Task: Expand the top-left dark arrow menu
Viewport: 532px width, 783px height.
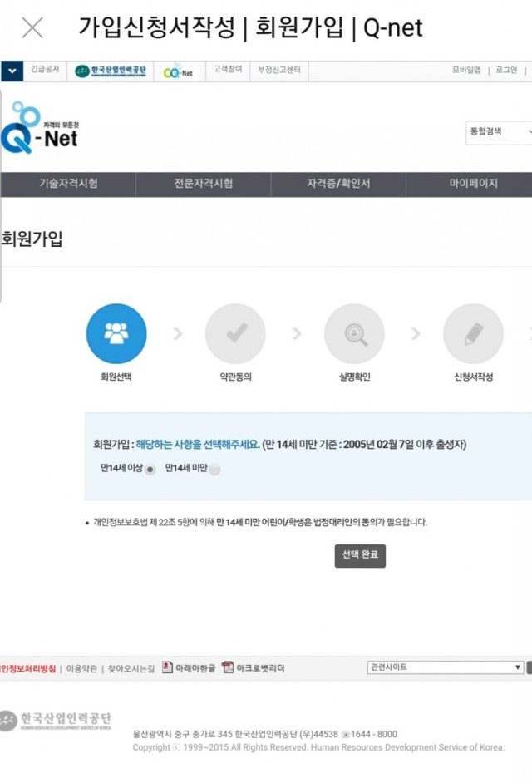Action: coord(12,71)
